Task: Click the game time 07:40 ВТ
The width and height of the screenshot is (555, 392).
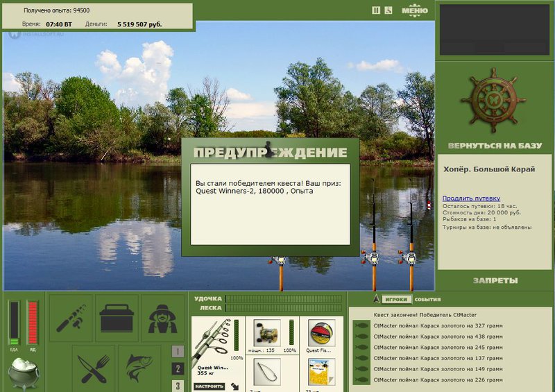Action: click(x=59, y=24)
